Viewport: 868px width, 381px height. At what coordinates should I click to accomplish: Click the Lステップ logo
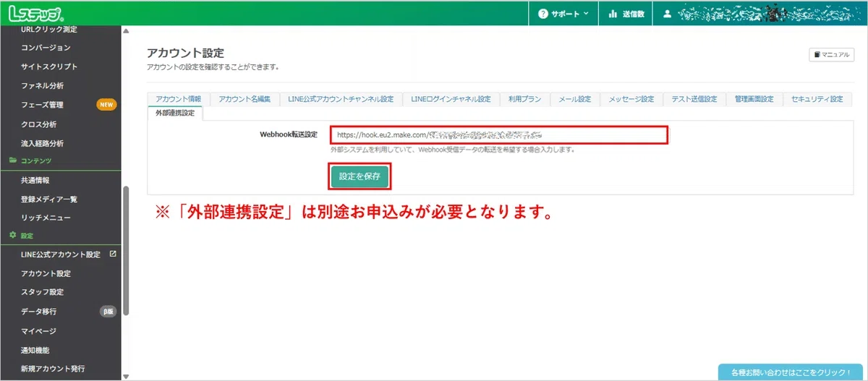click(35, 13)
